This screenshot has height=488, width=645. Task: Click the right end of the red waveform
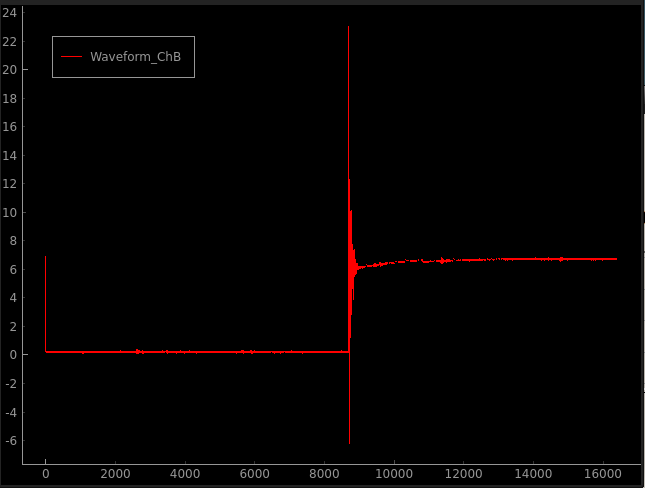(x=616, y=259)
